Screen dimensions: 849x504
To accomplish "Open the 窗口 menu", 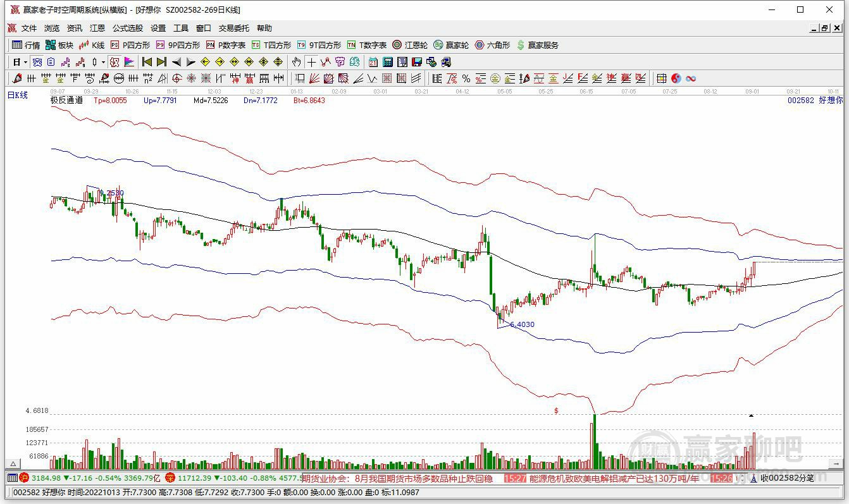I will pos(204,28).
